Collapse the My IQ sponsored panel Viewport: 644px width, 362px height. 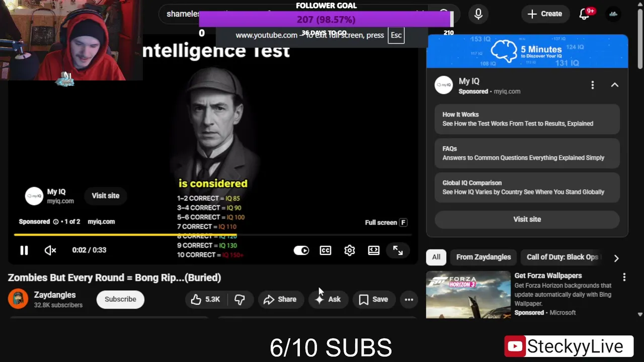[615, 85]
